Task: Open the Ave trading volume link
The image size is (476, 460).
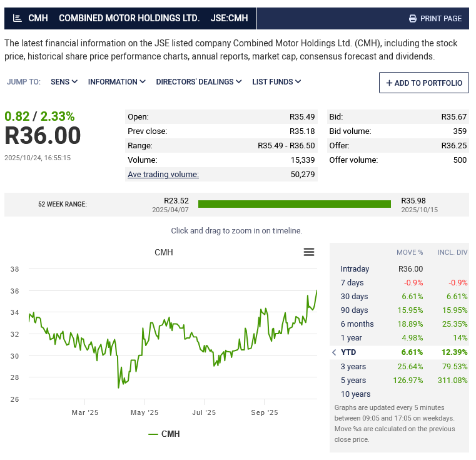Action: [x=163, y=175]
